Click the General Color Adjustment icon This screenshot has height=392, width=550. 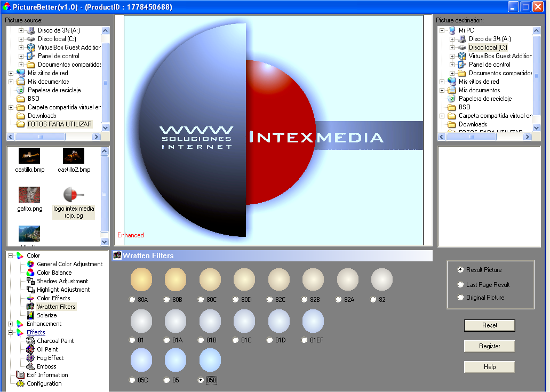point(30,264)
